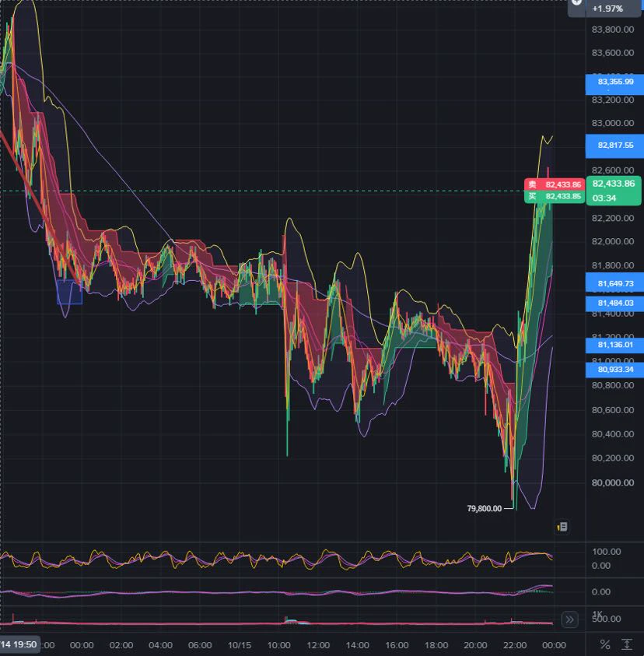Click the red sell price label 82,433.86

pyautogui.click(x=555, y=184)
